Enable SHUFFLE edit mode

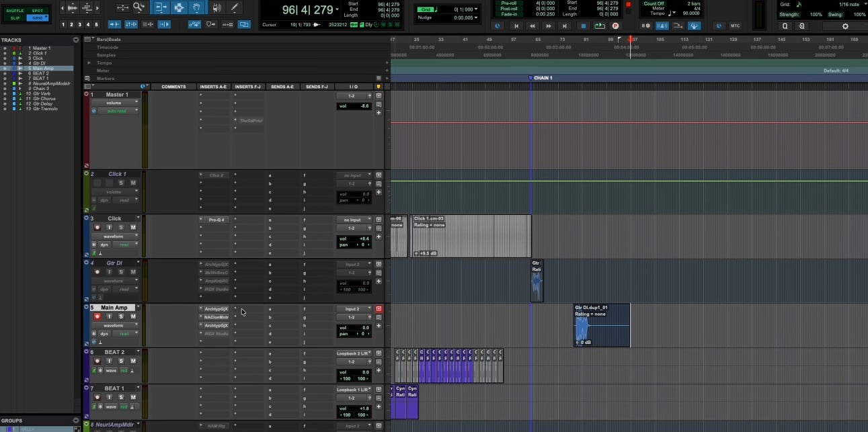[15, 11]
